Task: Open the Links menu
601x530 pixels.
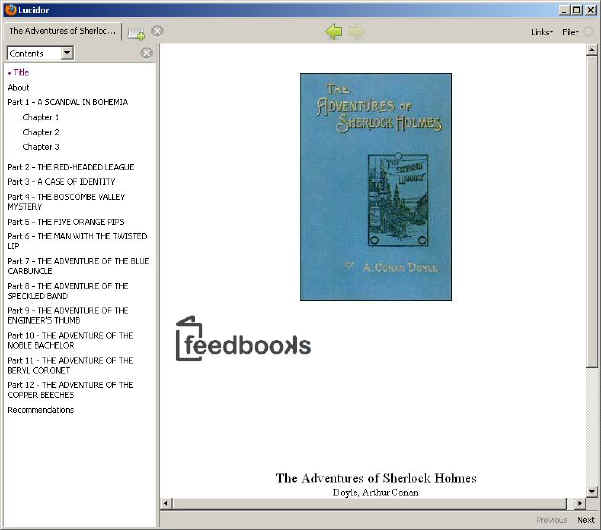Action: 542,32
